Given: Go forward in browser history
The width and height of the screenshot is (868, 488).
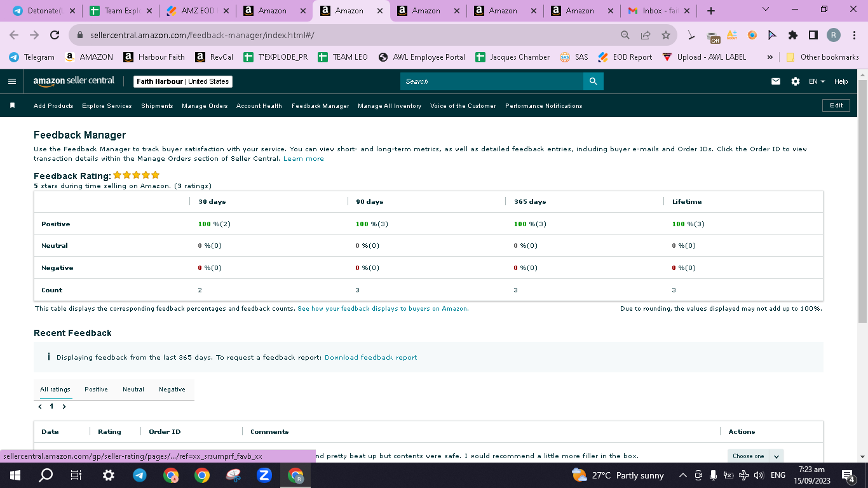Looking at the screenshot, I should [34, 35].
